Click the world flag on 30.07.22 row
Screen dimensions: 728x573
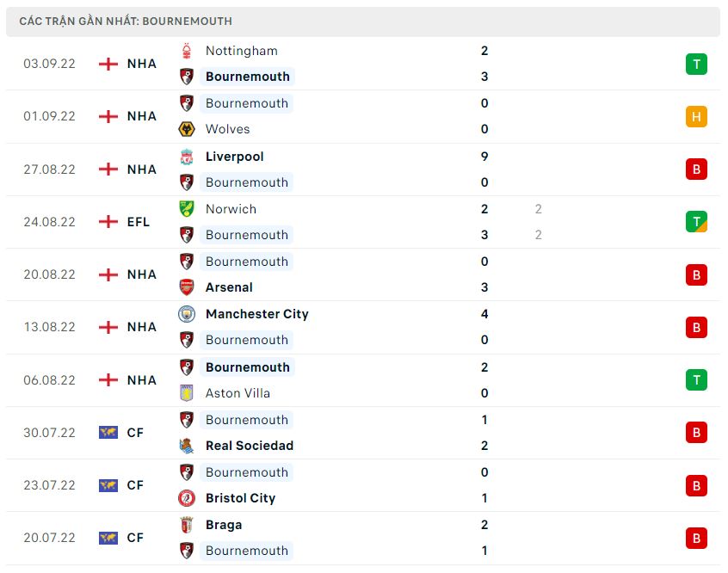(108, 433)
